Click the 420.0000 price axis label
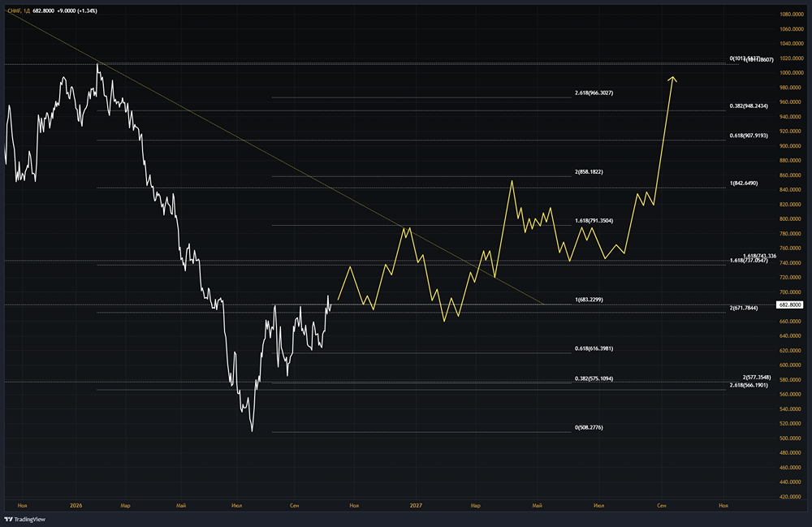The image size is (812, 527). point(791,496)
